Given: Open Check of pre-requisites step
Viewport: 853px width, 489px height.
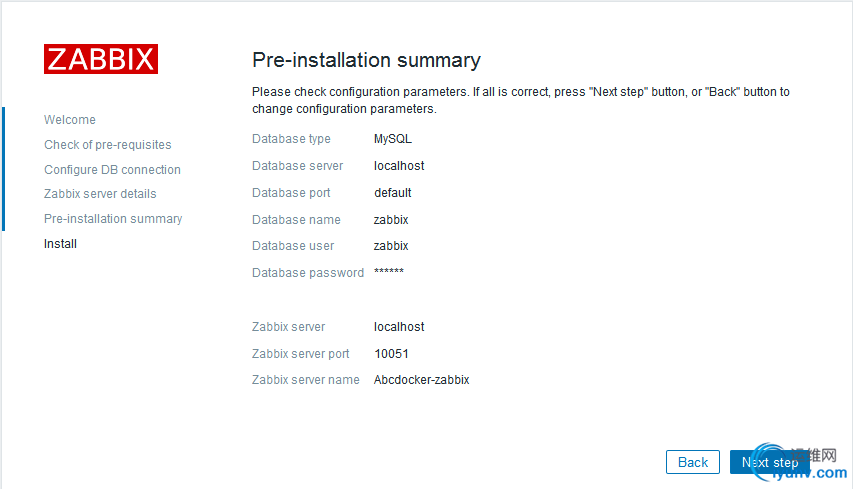Looking at the screenshot, I should point(107,145).
